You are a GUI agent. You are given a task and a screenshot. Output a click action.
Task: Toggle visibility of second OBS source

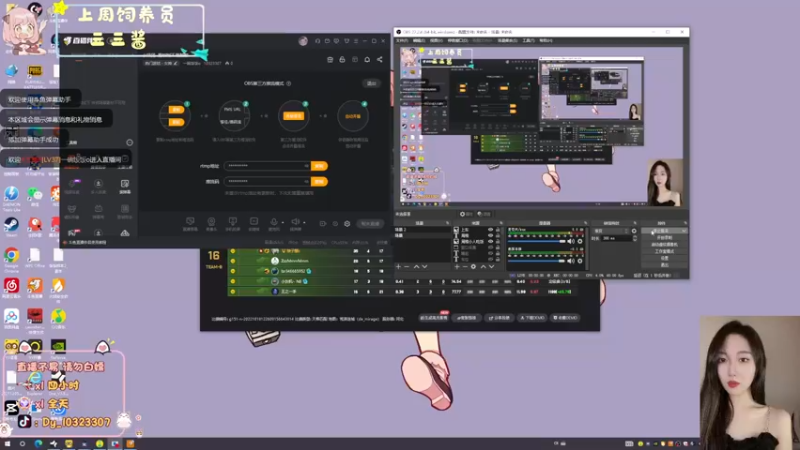(490, 235)
